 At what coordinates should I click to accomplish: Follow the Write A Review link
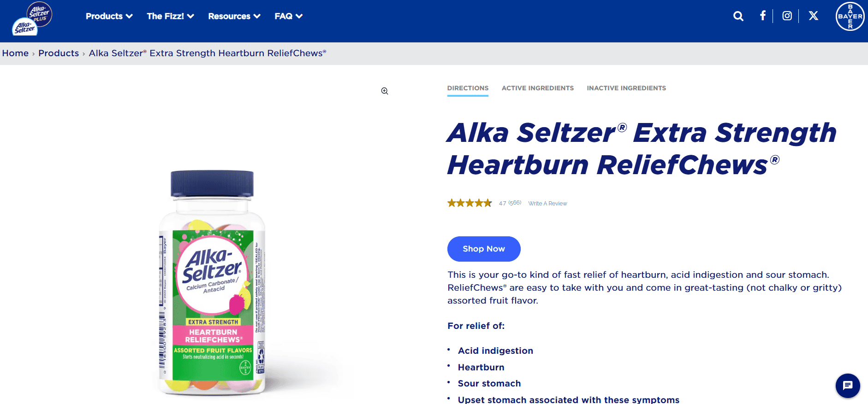547,203
